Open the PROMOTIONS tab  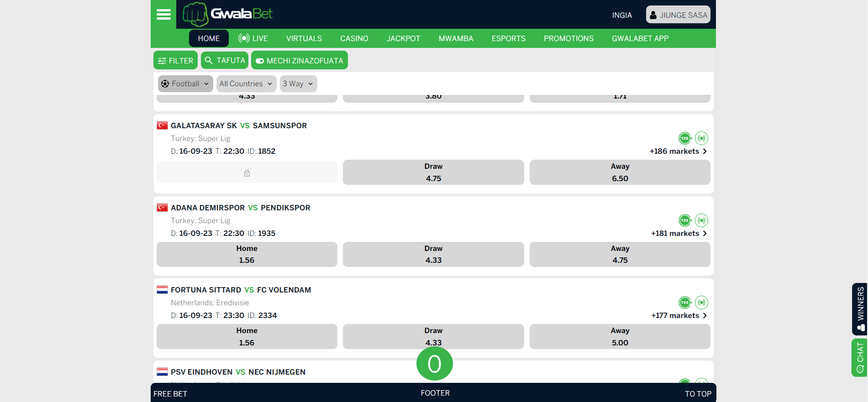[x=569, y=38]
